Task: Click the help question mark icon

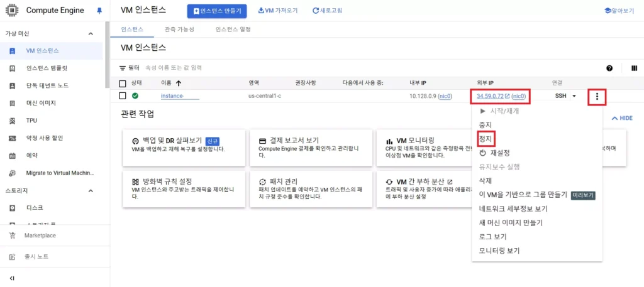Action: 609,68
